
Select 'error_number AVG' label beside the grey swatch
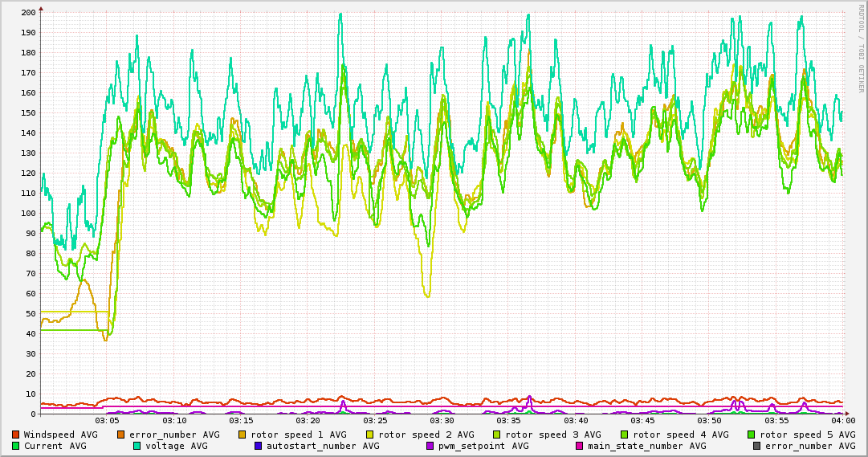click(810, 447)
